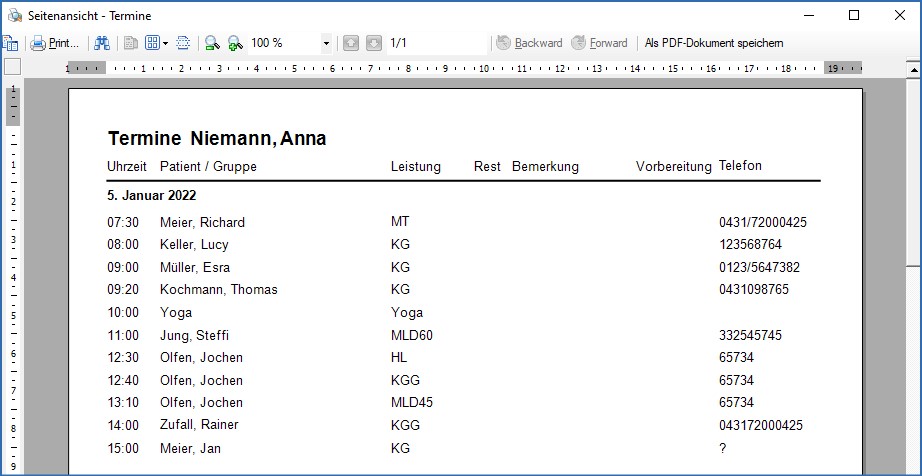Click patient 'Meier, Richard'

click(x=202, y=223)
